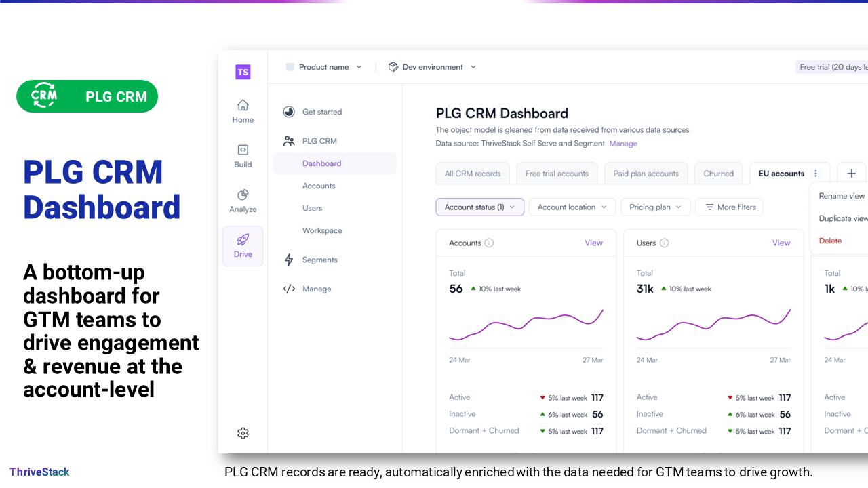Expand the Account status (1) filter
The image size is (868, 488).
pyautogui.click(x=480, y=207)
